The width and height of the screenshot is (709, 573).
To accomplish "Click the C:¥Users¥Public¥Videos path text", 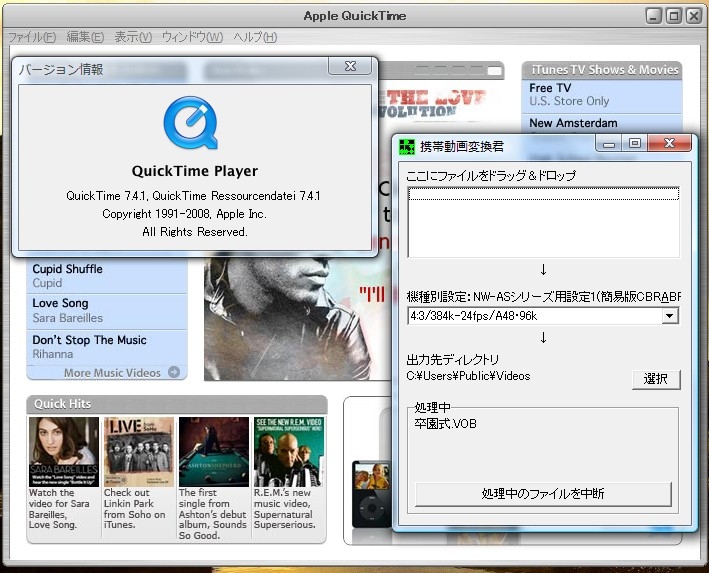I will point(468,376).
